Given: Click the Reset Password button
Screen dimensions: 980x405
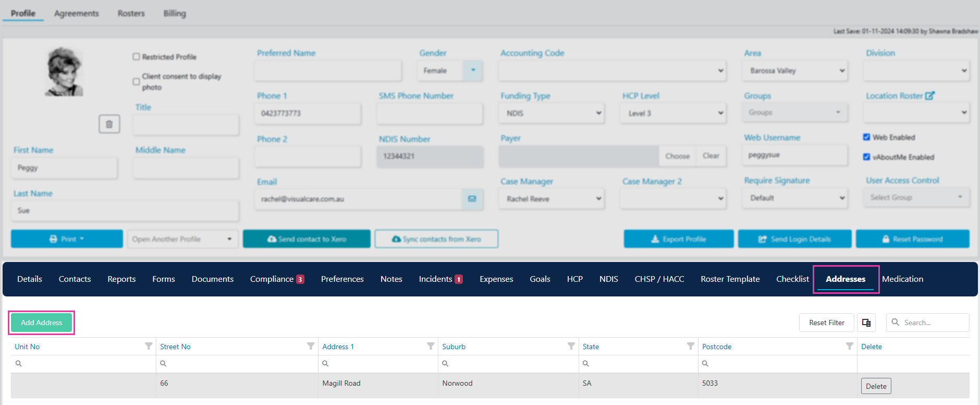Looking at the screenshot, I should click(913, 239).
